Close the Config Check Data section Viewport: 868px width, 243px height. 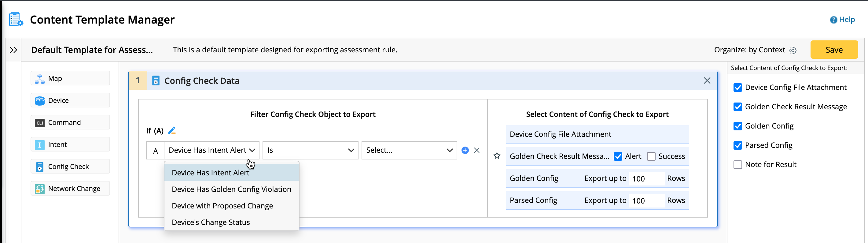tap(707, 81)
